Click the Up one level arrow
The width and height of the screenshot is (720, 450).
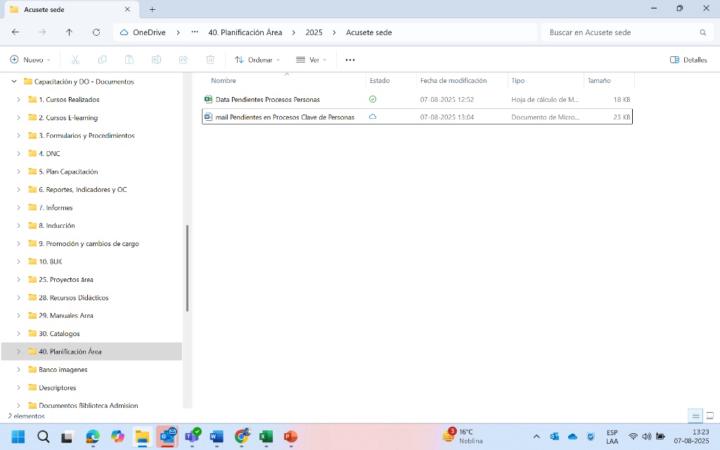69,32
